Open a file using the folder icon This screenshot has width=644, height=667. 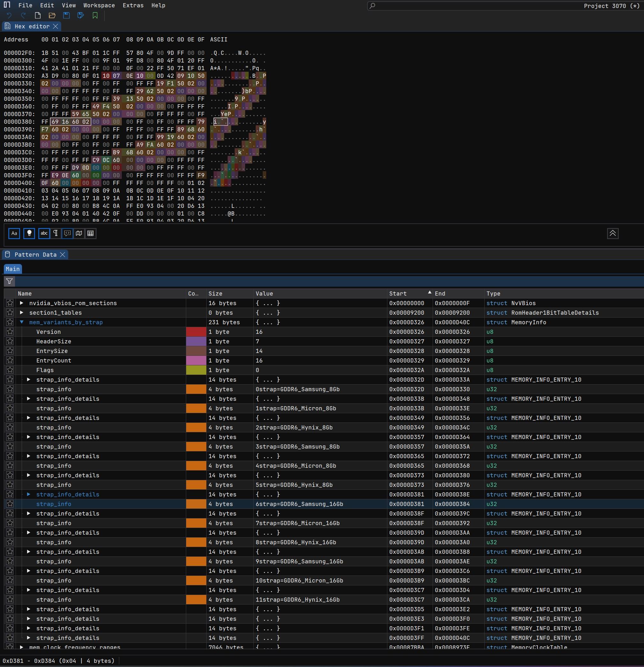pos(52,15)
